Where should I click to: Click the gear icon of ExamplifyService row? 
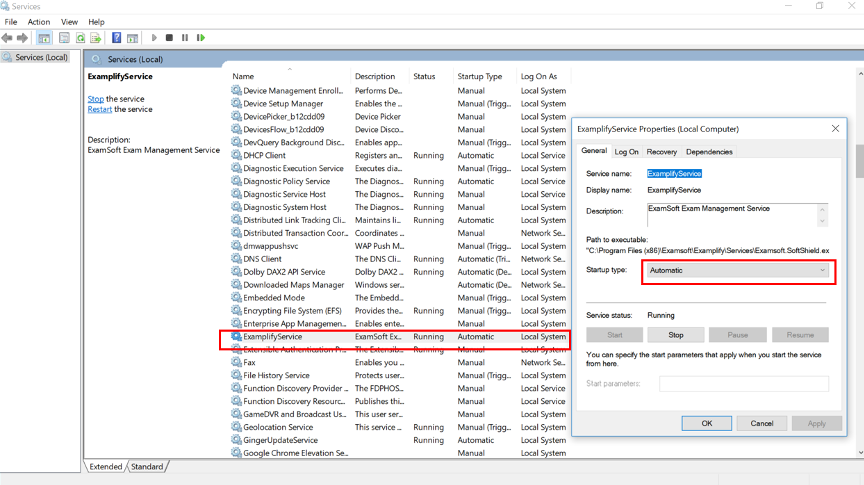[x=236, y=336]
